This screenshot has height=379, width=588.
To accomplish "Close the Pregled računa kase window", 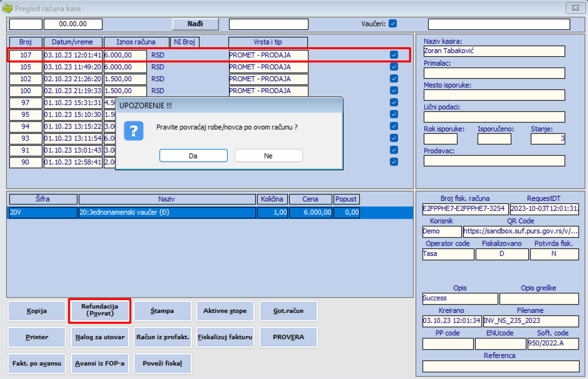I will pyautogui.click(x=575, y=8).
